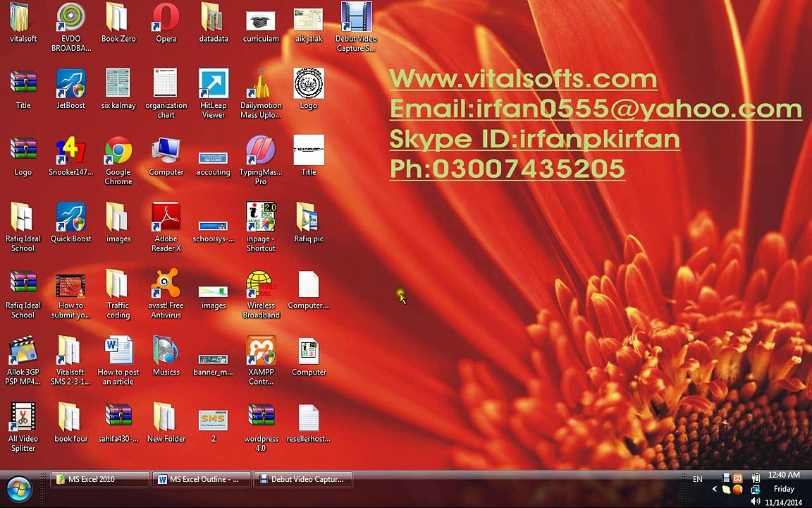This screenshot has width=812, height=508.
Task: Open the Windows Start menu orb
Action: [19, 489]
